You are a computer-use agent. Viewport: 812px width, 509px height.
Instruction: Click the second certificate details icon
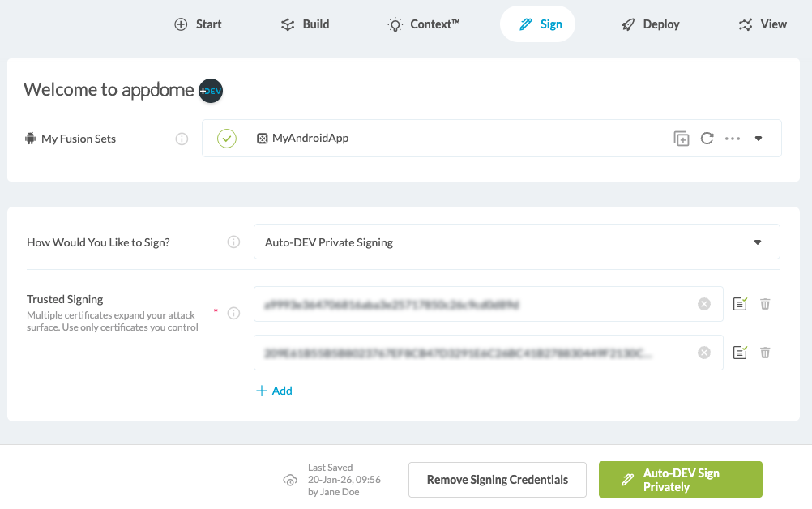(739, 353)
